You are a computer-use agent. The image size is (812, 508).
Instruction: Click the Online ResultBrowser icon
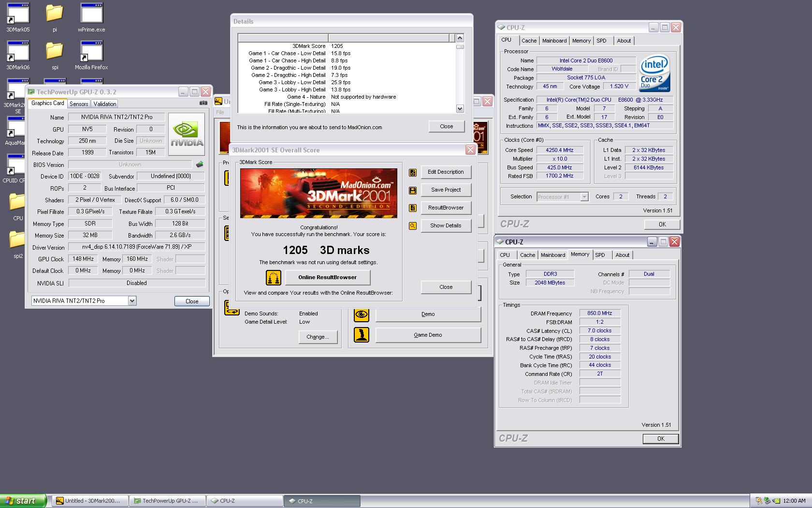click(x=274, y=278)
